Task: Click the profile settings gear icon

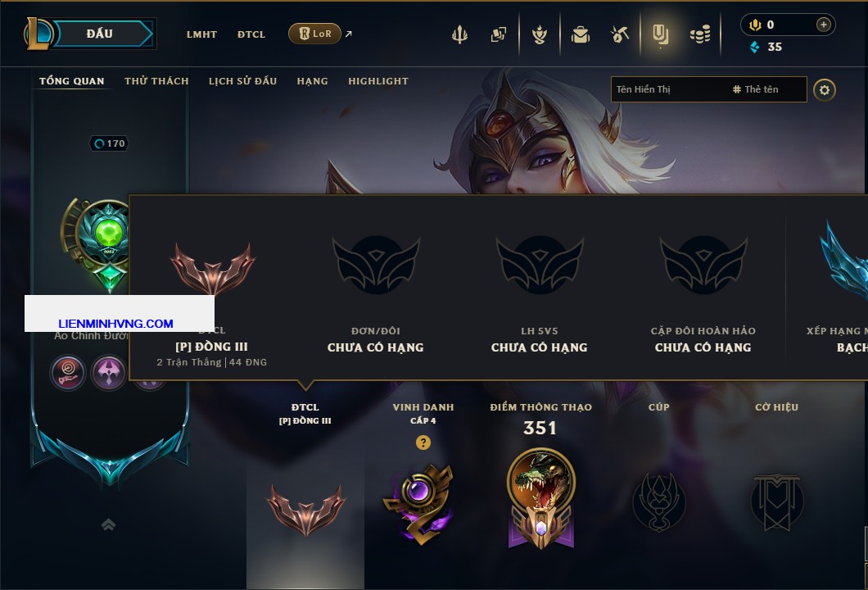Action: pyautogui.click(x=825, y=90)
